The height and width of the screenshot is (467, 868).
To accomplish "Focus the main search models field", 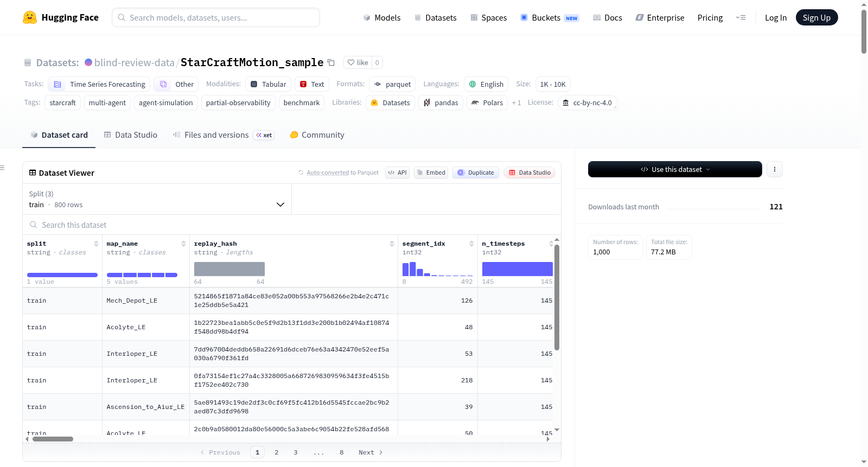I will pos(216,17).
